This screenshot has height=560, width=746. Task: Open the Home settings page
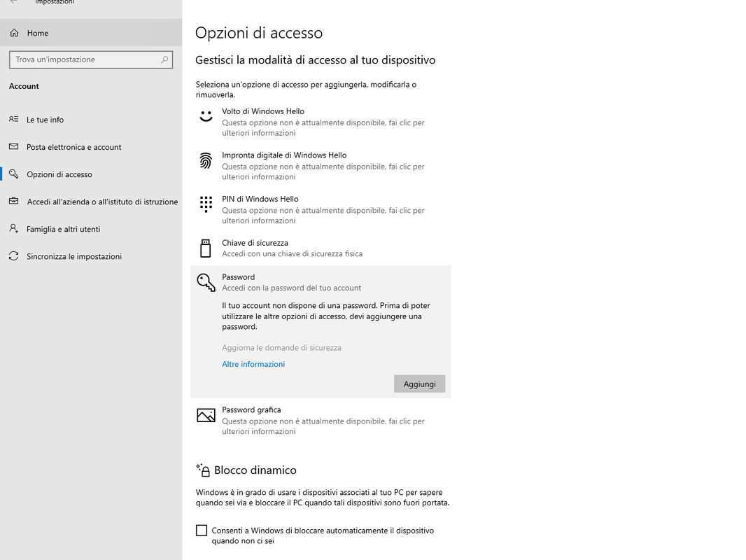(91, 33)
